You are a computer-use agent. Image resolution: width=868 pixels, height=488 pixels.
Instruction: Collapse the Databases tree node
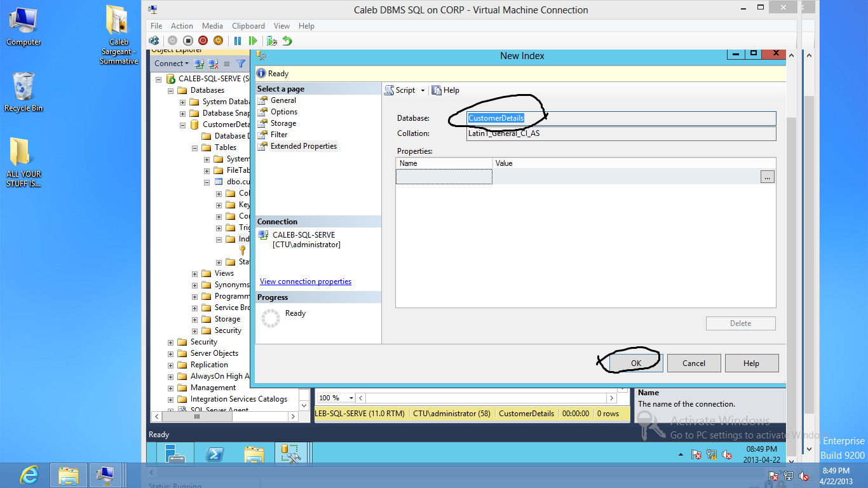coord(170,90)
